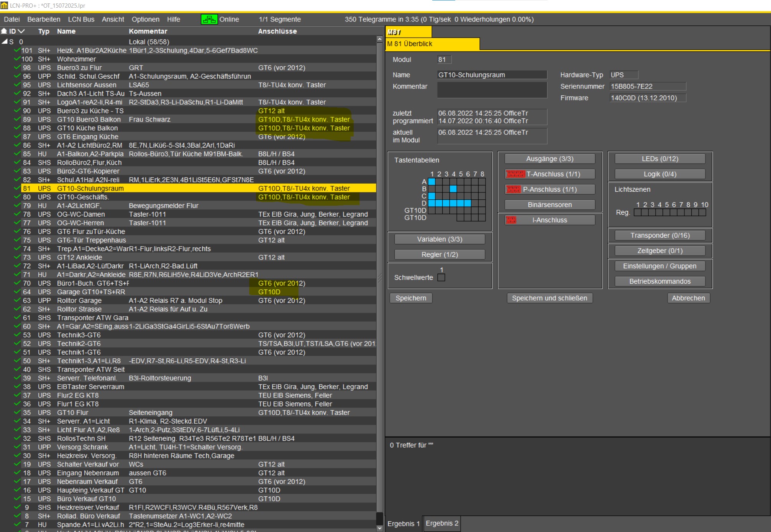Click the red connector icon on P-Anschluss

(x=513, y=189)
